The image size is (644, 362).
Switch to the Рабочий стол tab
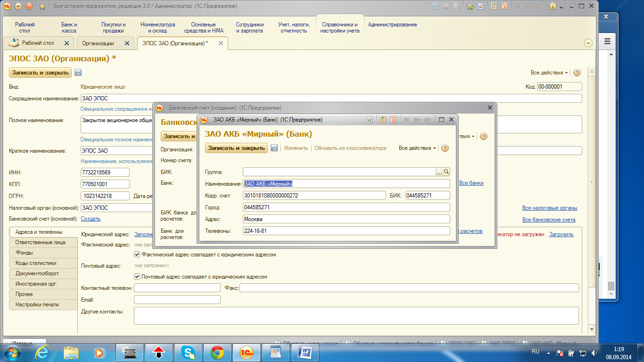tap(38, 43)
